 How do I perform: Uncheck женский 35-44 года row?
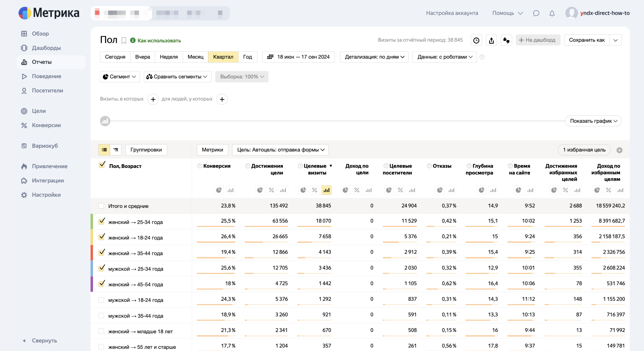pyautogui.click(x=102, y=252)
